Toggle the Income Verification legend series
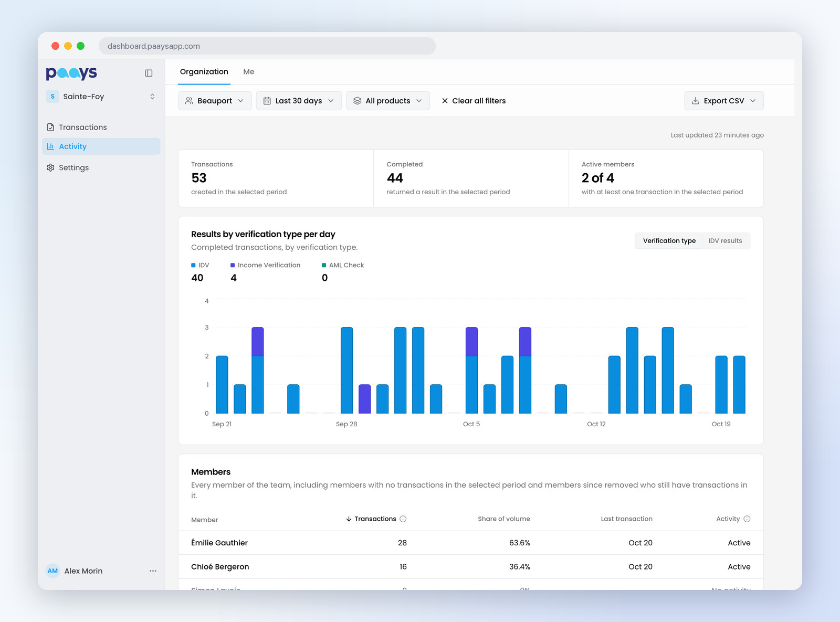Image resolution: width=840 pixels, height=622 pixels. click(x=266, y=265)
